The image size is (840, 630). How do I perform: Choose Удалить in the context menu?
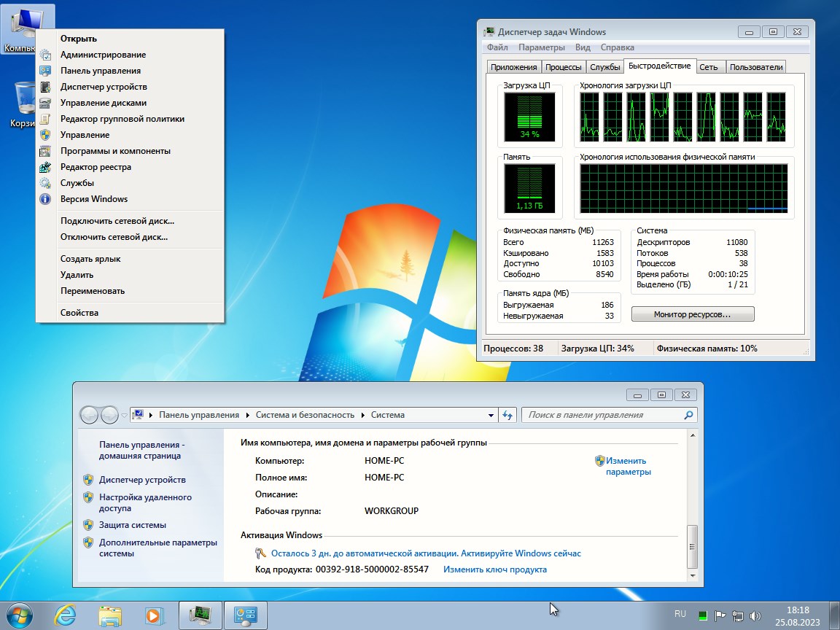[x=131, y=275]
